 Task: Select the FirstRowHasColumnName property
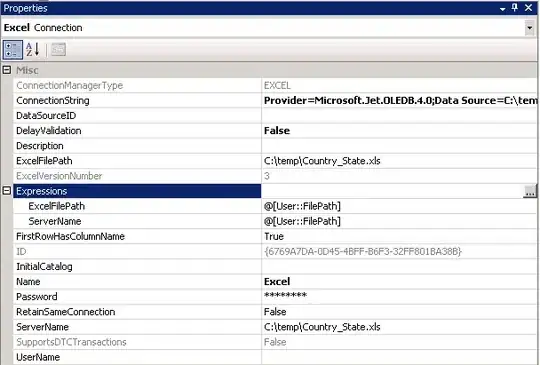pyautogui.click(x=70, y=237)
